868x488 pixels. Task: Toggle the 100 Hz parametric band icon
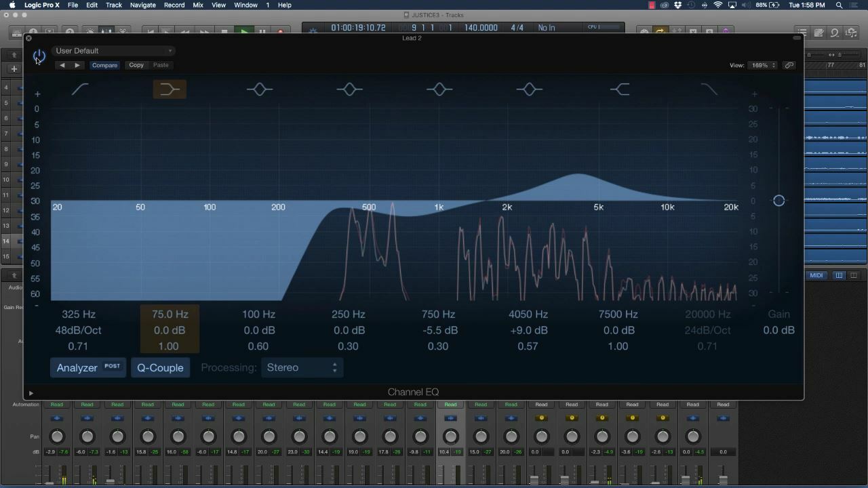[260, 89]
